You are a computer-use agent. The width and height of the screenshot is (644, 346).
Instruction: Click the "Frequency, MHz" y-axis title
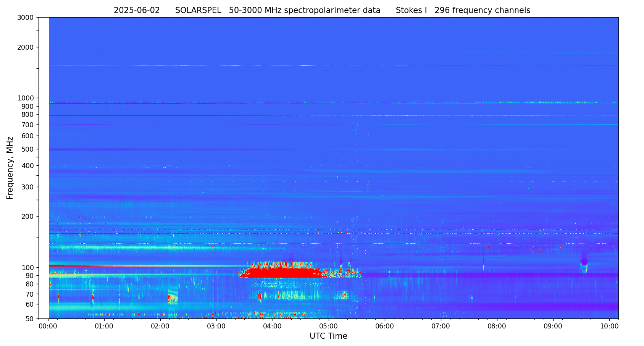click(10, 168)
